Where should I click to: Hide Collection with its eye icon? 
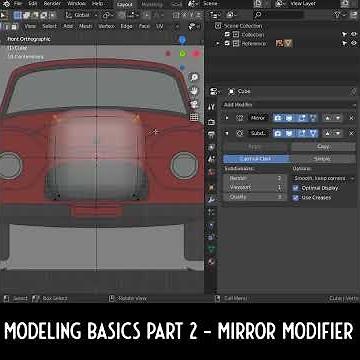click(354, 34)
